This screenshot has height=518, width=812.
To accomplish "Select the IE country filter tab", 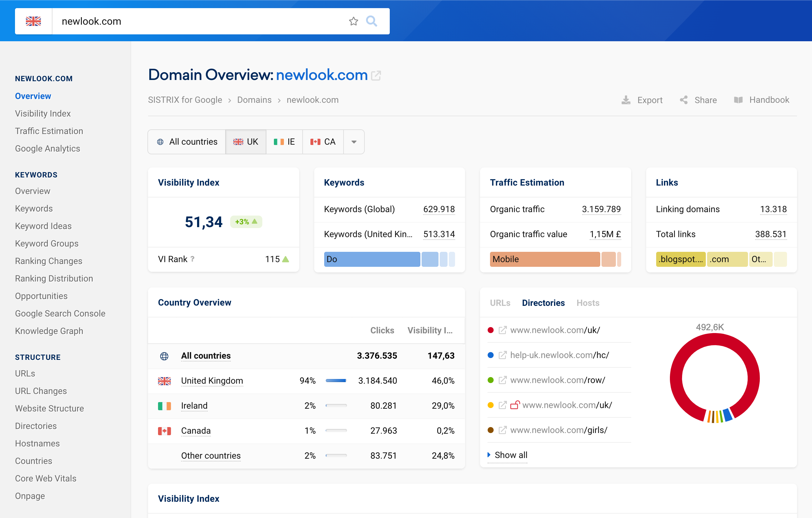I will [x=284, y=142].
